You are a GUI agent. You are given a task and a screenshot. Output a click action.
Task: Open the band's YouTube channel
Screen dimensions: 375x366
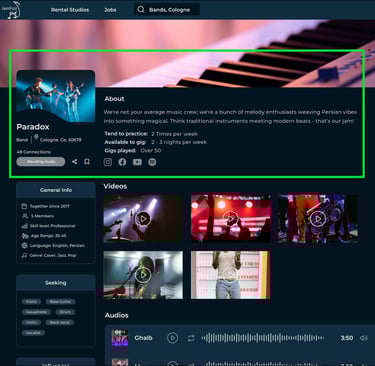137,162
